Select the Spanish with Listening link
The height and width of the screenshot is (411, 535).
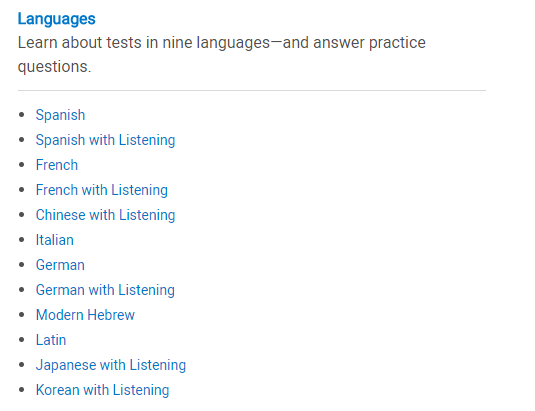[x=105, y=140]
